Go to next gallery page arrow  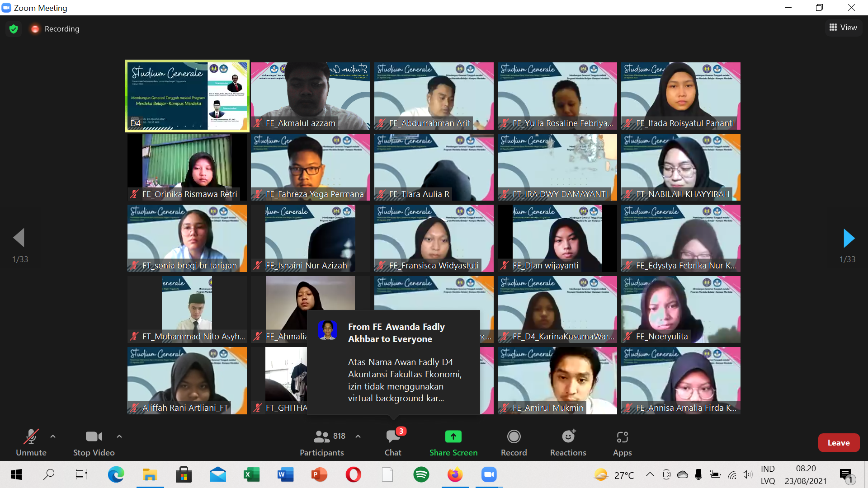tap(849, 238)
